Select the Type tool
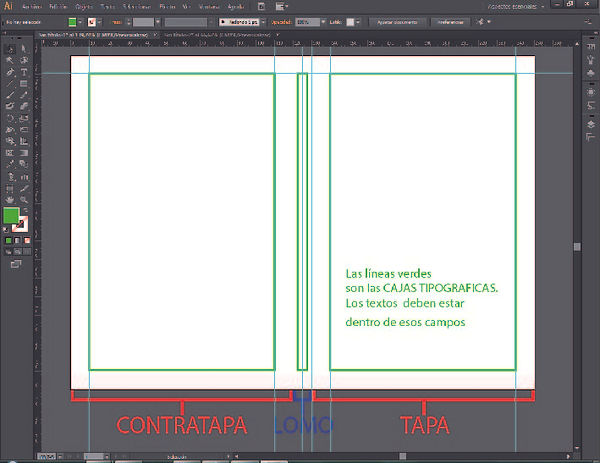This screenshot has height=463, width=600. 24,72
